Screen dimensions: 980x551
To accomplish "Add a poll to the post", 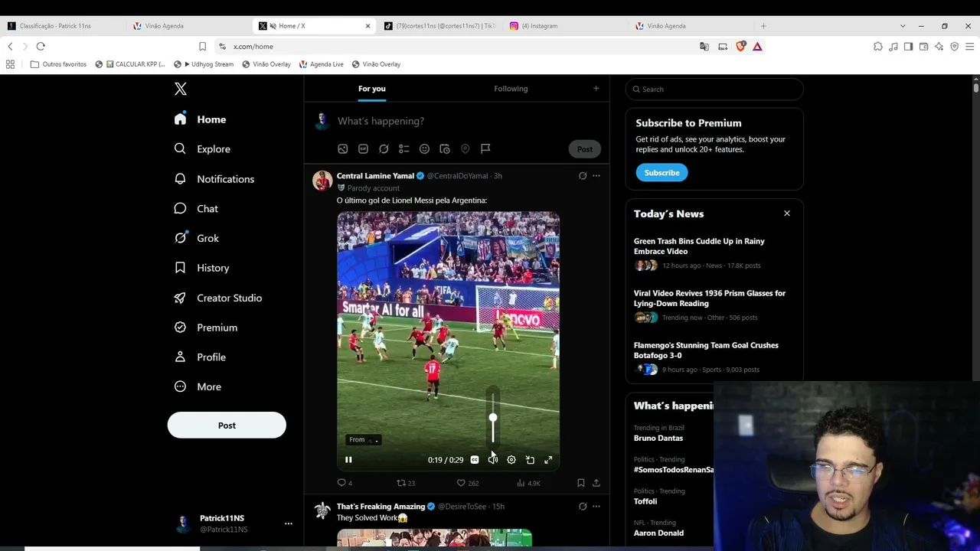I will pos(404,148).
